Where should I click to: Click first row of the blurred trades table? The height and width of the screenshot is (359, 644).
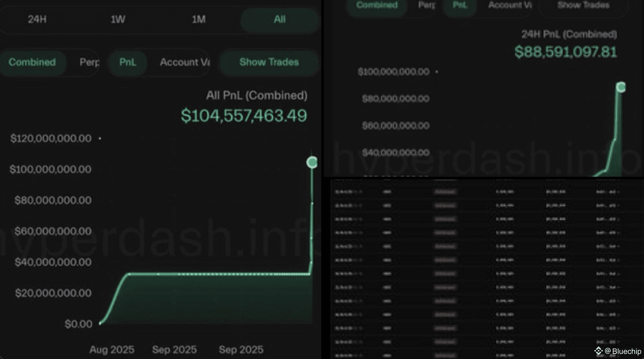click(476, 192)
